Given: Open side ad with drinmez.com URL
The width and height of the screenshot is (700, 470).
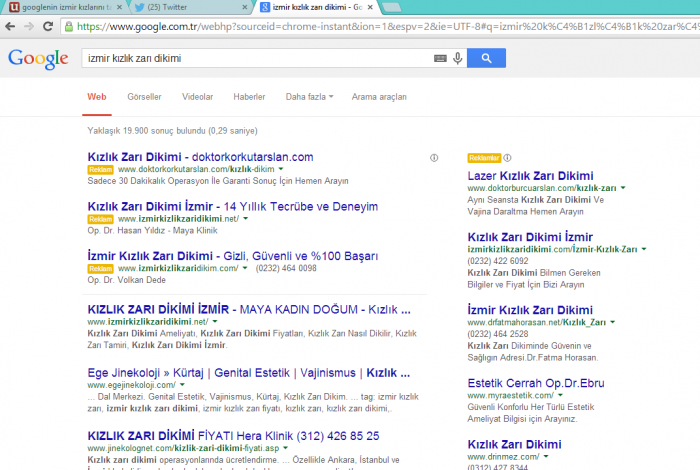Looking at the screenshot, I should pyautogui.click(x=514, y=445).
